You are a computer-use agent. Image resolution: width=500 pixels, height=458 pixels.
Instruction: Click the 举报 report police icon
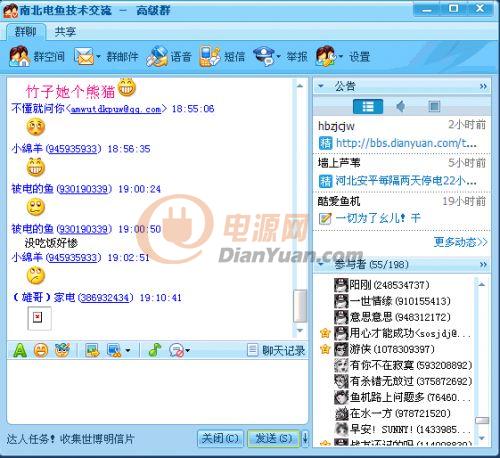pos(264,56)
